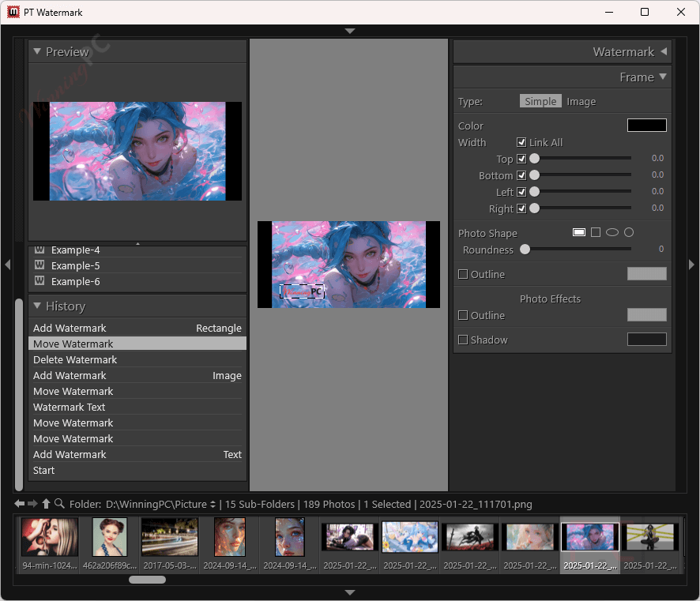
Task: Select the Simple frame type
Action: (540, 101)
